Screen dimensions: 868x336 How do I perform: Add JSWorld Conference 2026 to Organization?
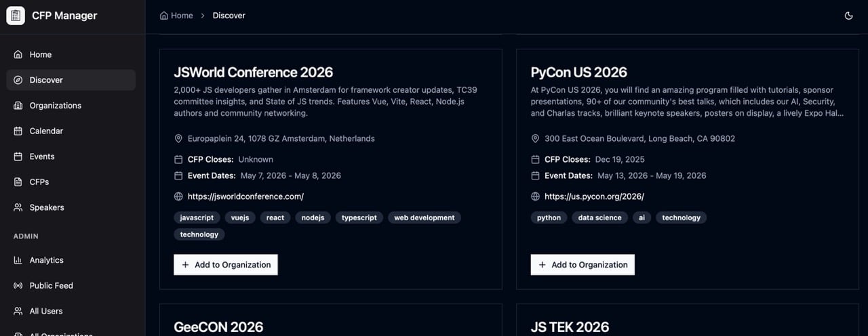click(226, 265)
